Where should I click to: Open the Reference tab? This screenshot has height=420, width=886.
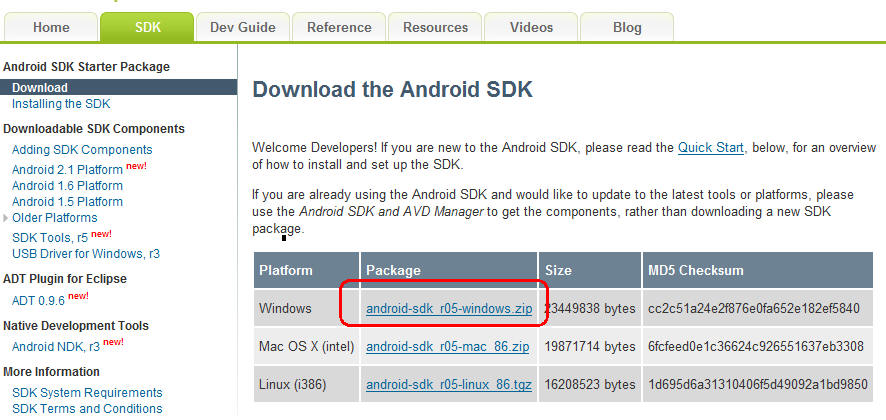(339, 27)
